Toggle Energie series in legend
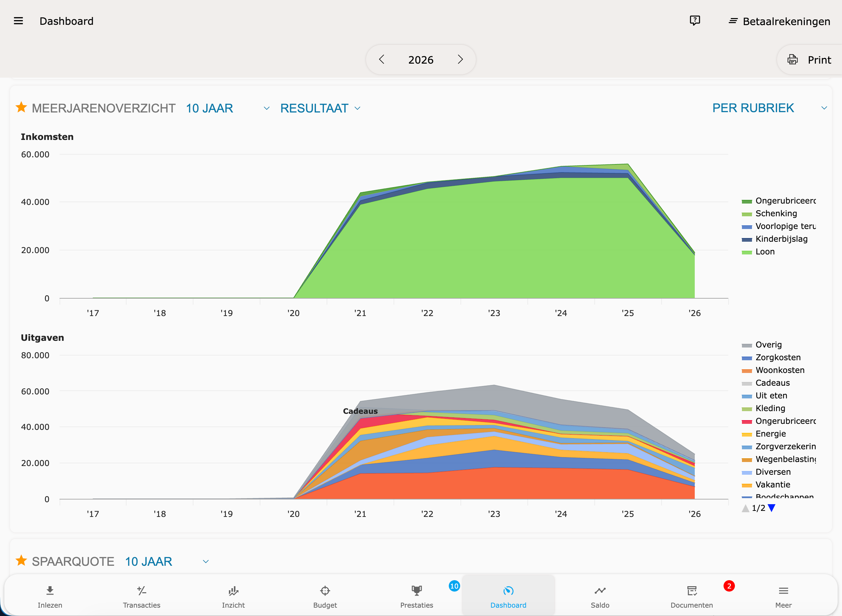The height and width of the screenshot is (616, 842). 764,434
